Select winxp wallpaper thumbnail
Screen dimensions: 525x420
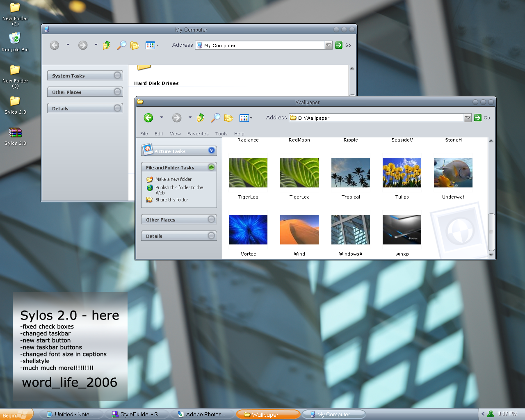pos(402,230)
